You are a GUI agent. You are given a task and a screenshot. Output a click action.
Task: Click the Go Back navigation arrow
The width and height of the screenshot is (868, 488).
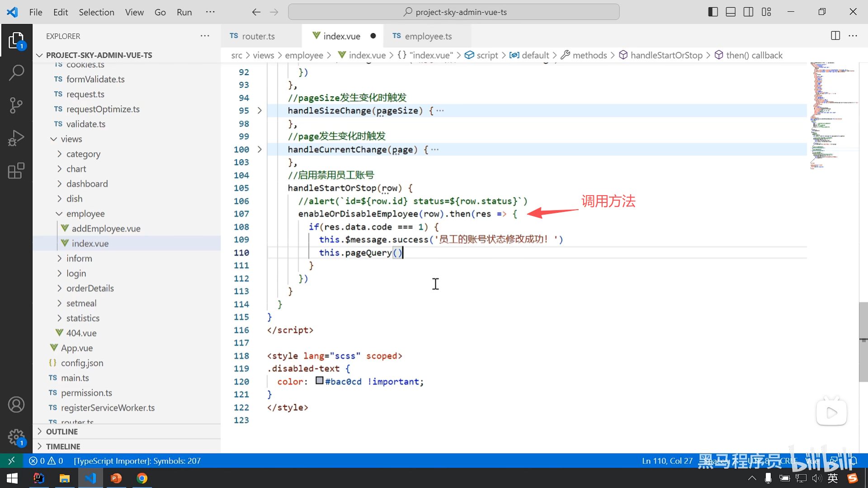coord(256,12)
